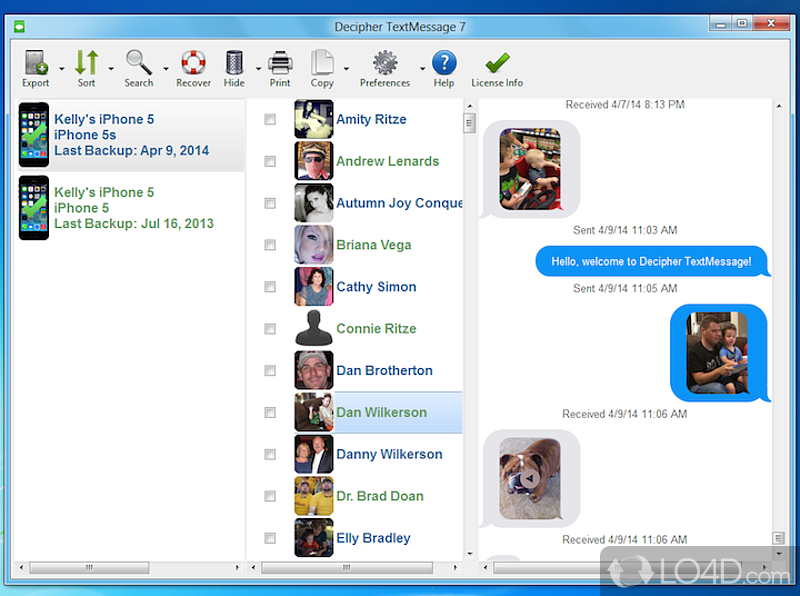Click the Export toolbar icon
Viewport: 800px width, 596px height.
[x=35, y=63]
